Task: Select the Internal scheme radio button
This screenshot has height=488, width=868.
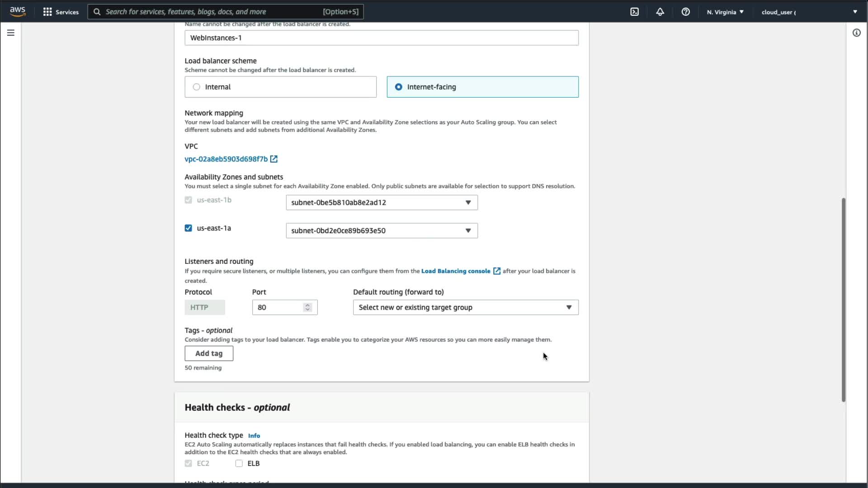Action: coord(196,87)
